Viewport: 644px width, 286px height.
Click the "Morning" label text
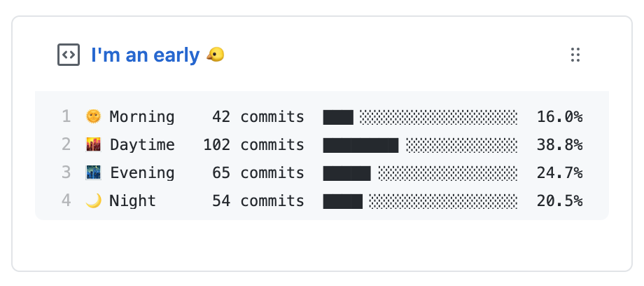(141, 117)
